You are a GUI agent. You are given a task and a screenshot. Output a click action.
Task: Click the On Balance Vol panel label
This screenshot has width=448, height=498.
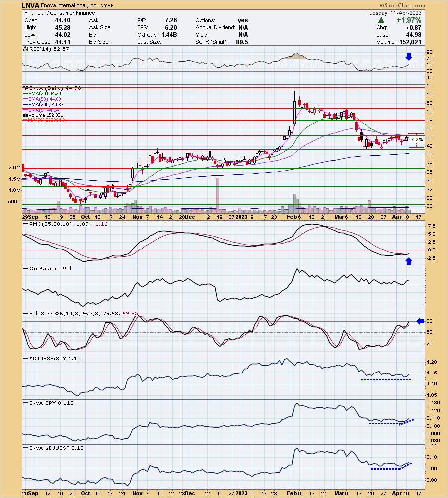pos(48,269)
